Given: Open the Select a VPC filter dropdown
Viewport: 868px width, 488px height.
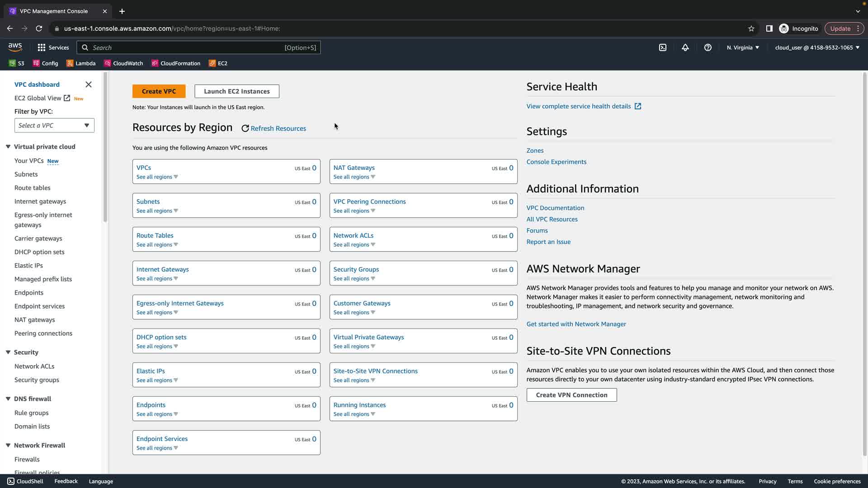Looking at the screenshot, I should [x=54, y=126].
